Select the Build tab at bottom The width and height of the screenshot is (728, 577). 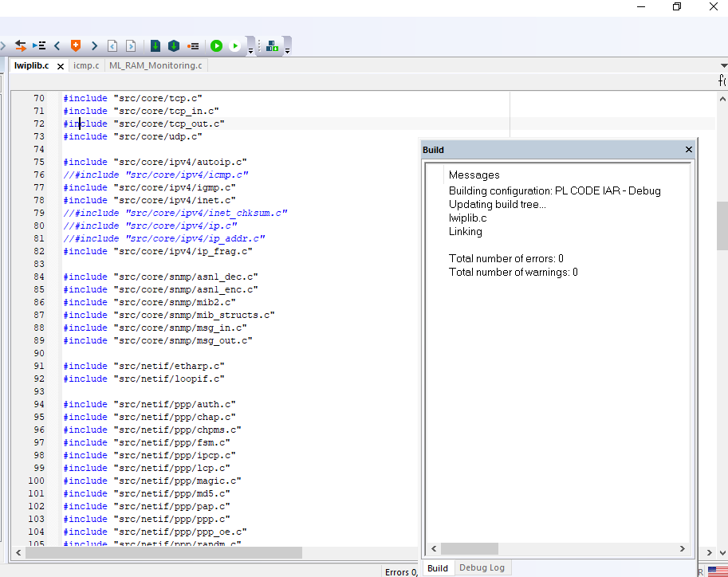click(x=438, y=568)
